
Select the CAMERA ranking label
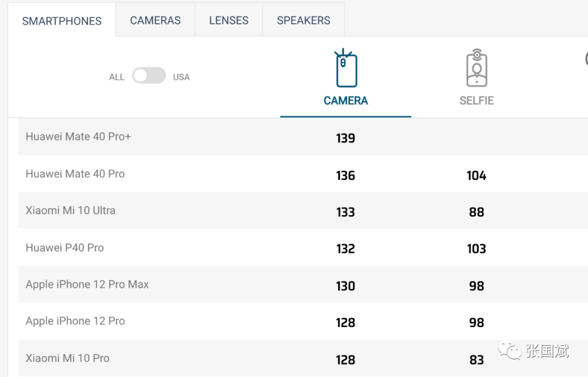pyautogui.click(x=346, y=101)
